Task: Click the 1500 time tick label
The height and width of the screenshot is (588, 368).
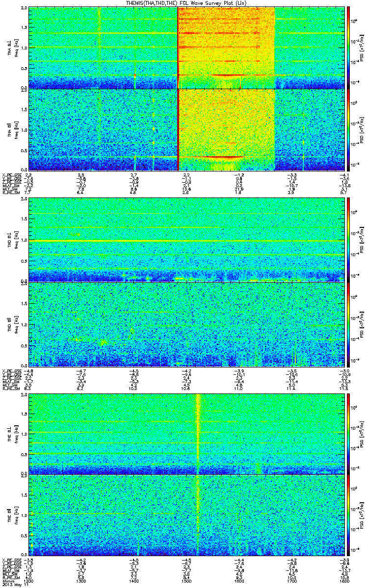Action: point(185,580)
